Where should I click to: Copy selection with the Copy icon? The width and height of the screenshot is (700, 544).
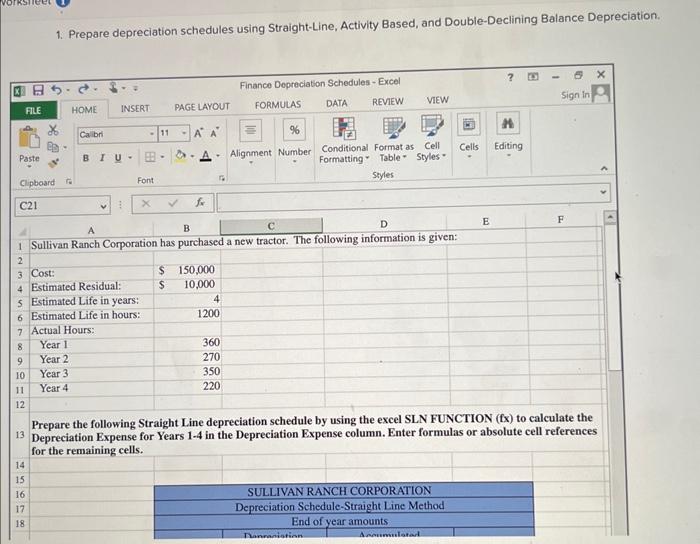(53, 146)
